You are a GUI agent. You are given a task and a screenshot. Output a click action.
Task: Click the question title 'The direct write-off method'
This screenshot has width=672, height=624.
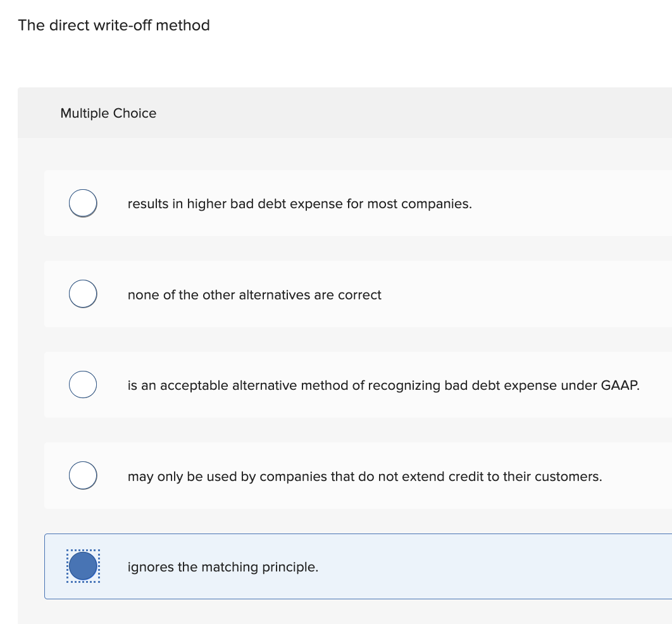pyautogui.click(x=114, y=25)
